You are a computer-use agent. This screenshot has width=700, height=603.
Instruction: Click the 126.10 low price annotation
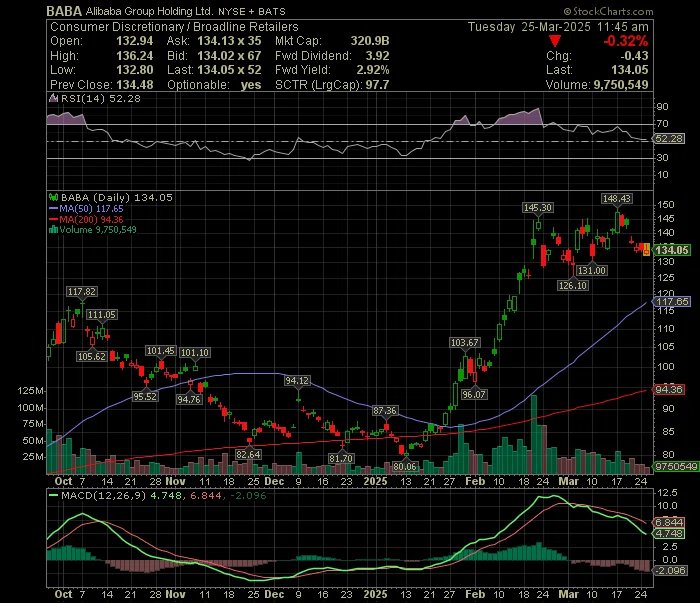573,285
